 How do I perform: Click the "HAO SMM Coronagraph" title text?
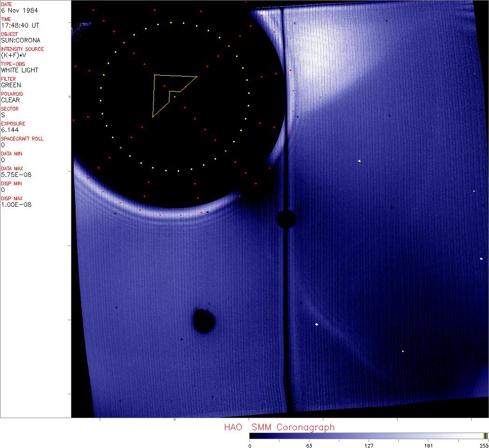(279, 427)
